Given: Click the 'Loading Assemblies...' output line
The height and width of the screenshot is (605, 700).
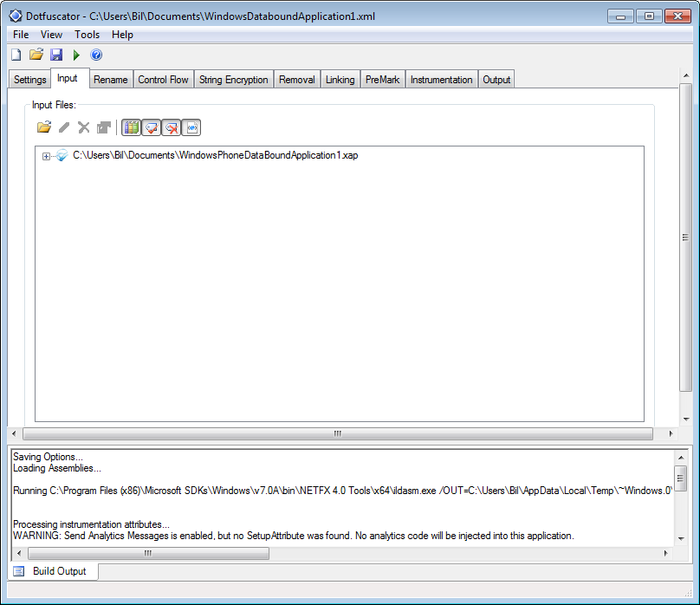Looking at the screenshot, I should point(56,468).
